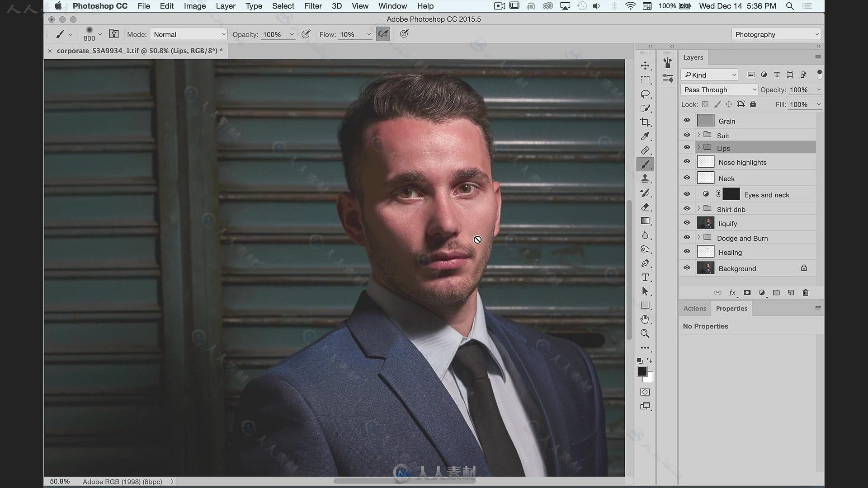The width and height of the screenshot is (868, 488).
Task: Select the Move tool
Action: click(x=645, y=66)
